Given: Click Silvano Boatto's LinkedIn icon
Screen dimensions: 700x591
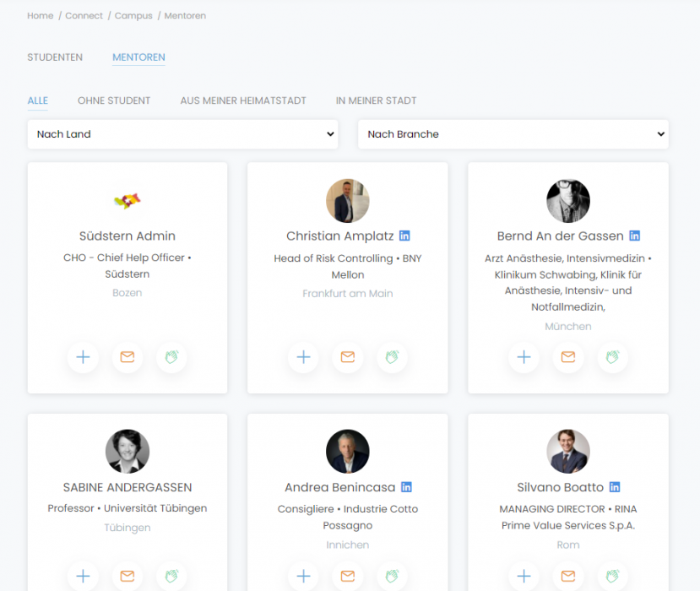Looking at the screenshot, I should coord(615,487).
